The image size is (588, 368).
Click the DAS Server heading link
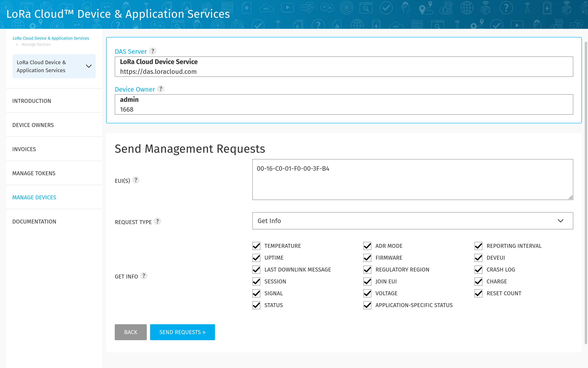tap(131, 52)
